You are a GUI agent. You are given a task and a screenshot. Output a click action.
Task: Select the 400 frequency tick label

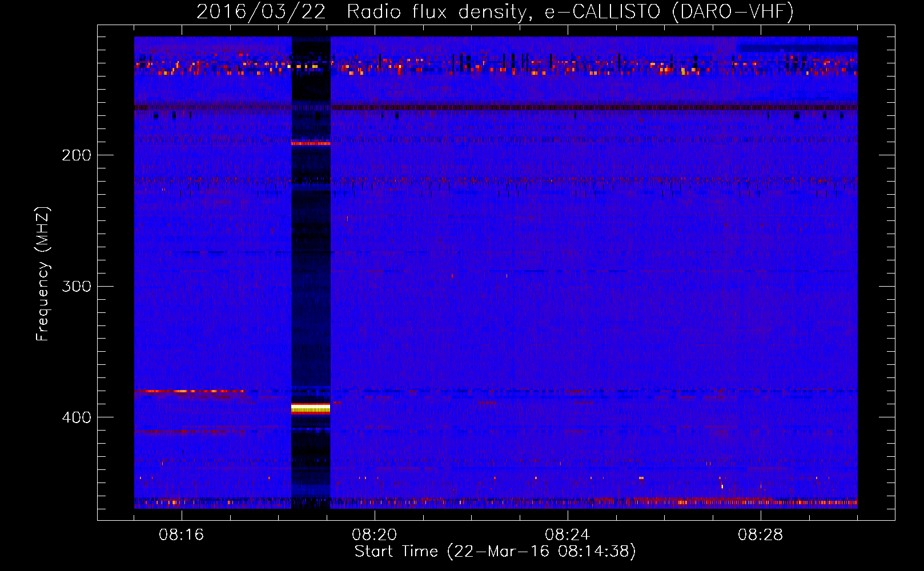coord(77,417)
